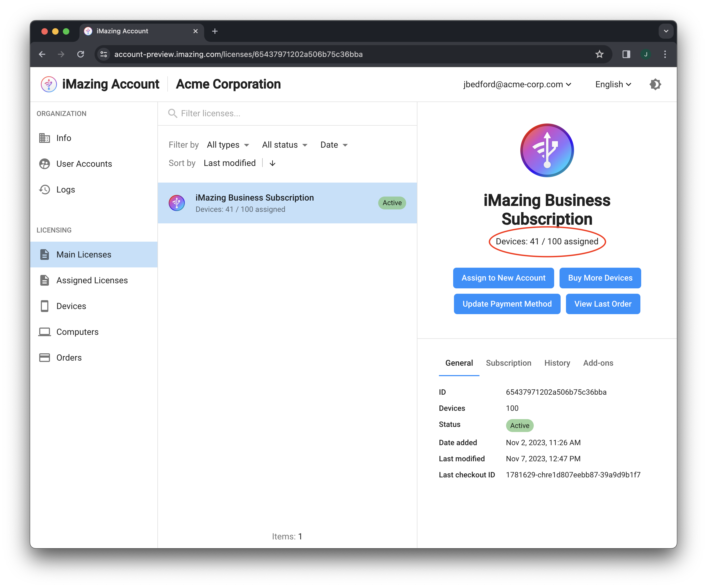Switch to the History tab

557,363
